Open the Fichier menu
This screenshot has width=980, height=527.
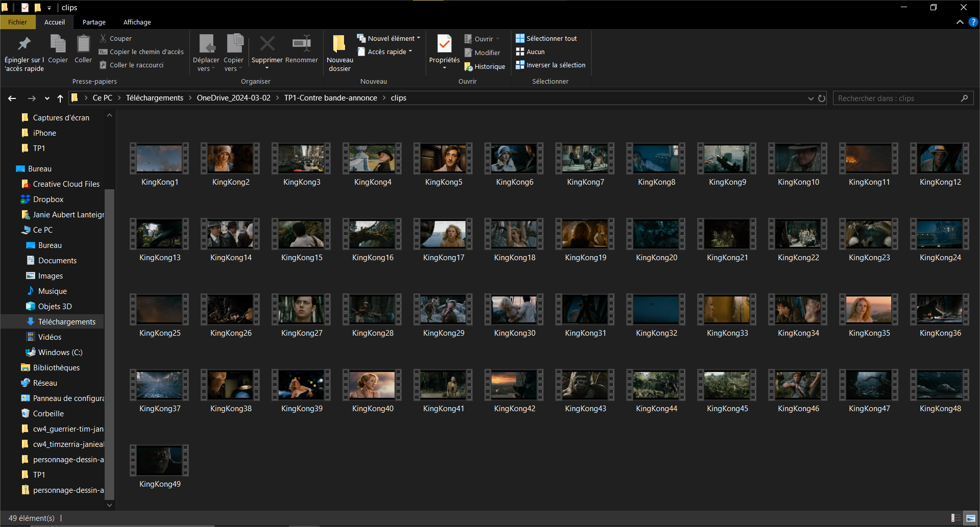(17, 22)
